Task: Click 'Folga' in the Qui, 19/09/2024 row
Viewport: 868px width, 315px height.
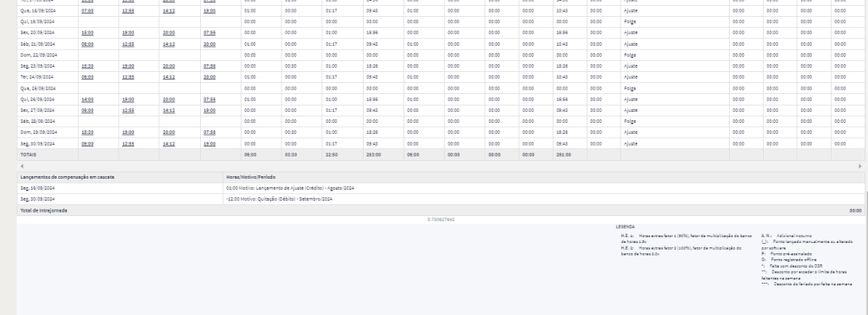Action: 630,21
